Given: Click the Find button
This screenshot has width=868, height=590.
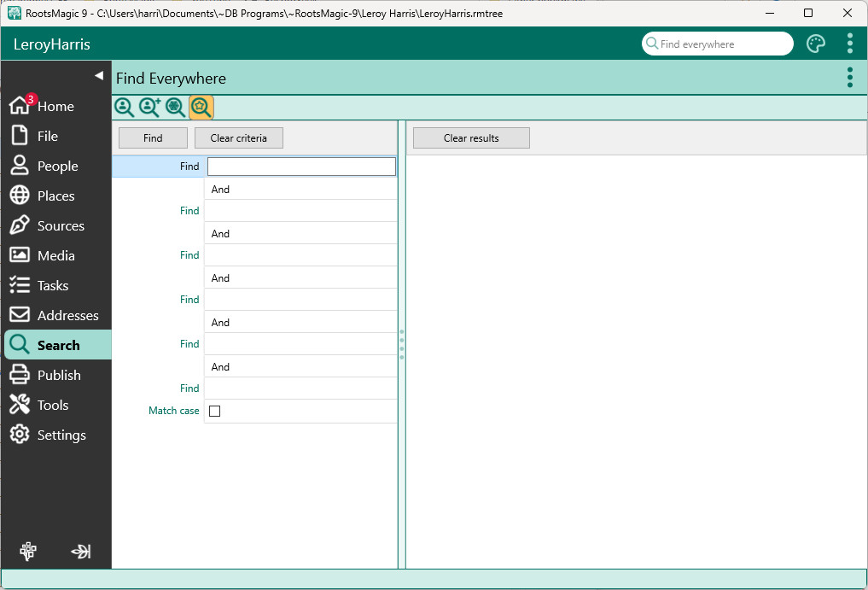Looking at the screenshot, I should pyautogui.click(x=153, y=138).
